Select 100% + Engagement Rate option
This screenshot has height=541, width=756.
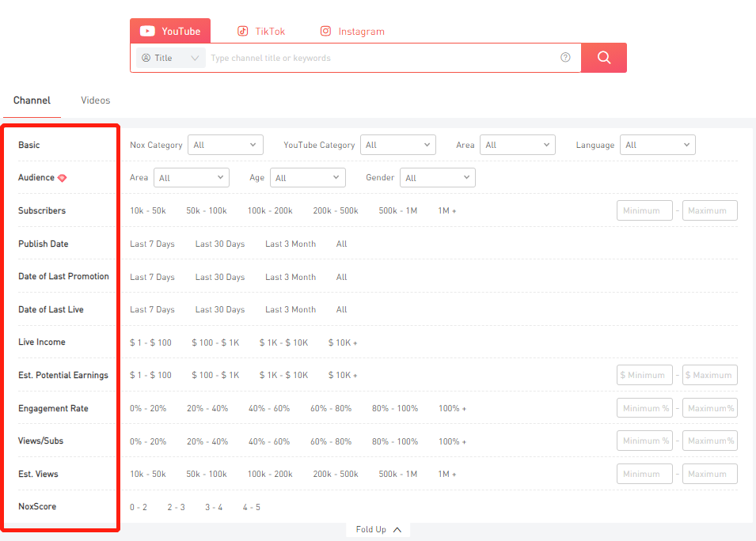(452, 409)
